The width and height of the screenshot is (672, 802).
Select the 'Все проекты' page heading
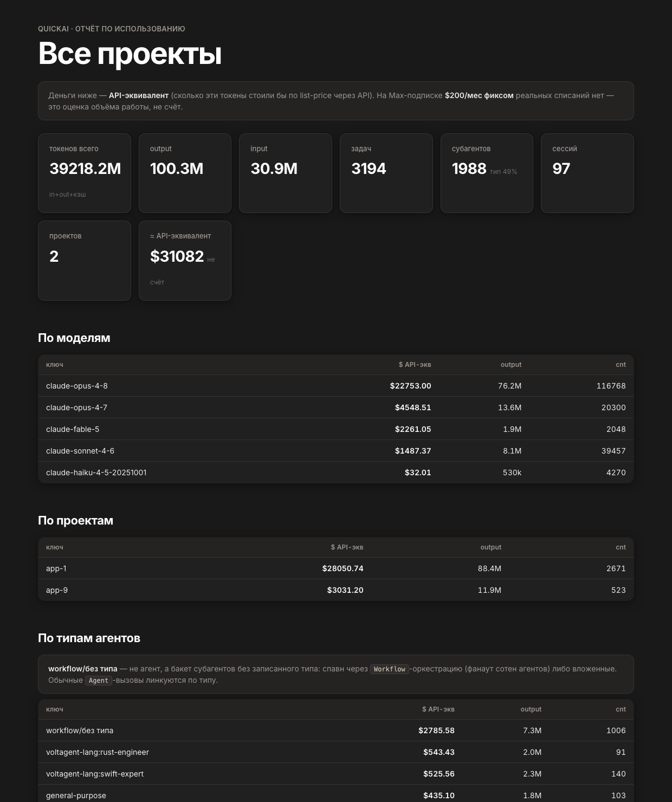(130, 54)
